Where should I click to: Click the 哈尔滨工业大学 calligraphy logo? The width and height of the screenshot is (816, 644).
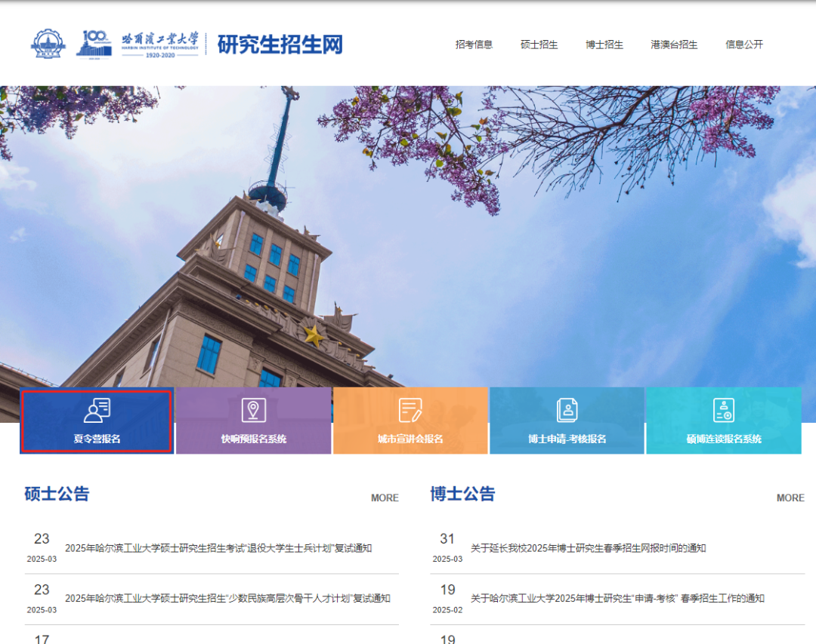click(x=159, y=45)
